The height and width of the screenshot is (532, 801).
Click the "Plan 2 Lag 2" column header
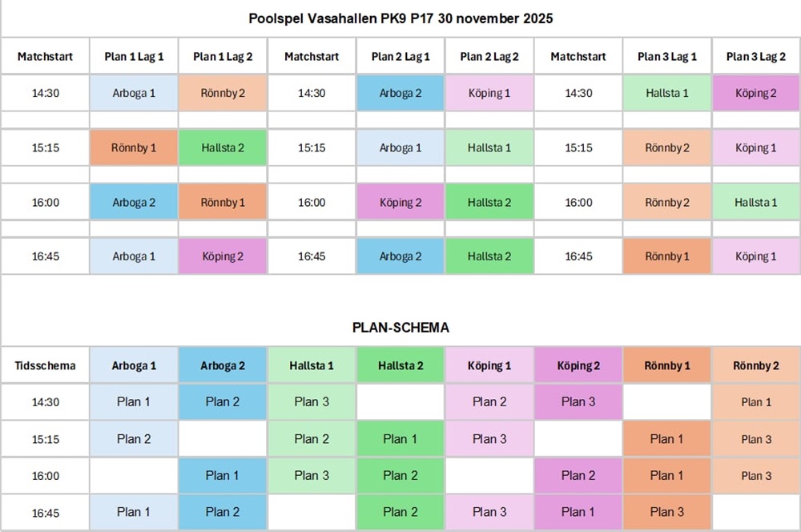489,57
